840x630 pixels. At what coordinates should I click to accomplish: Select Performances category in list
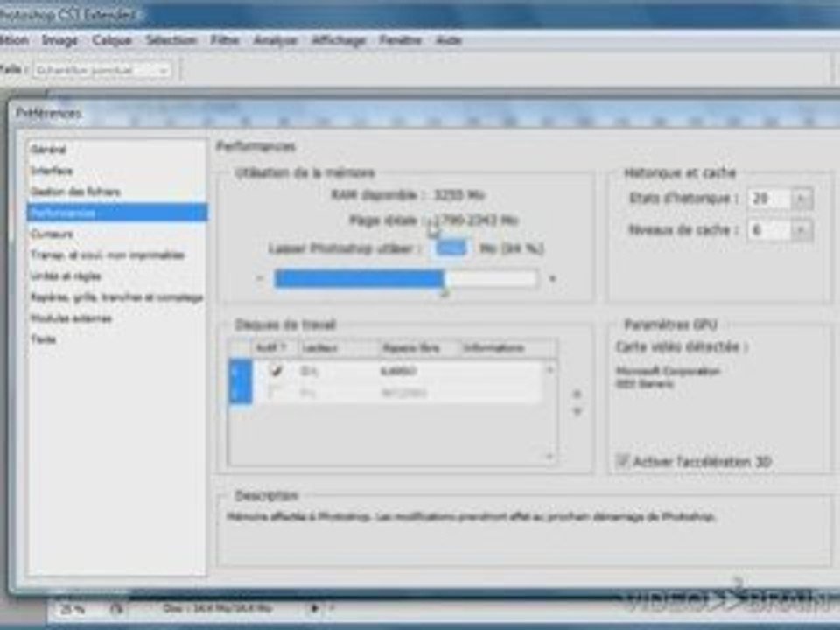point(116,213)
